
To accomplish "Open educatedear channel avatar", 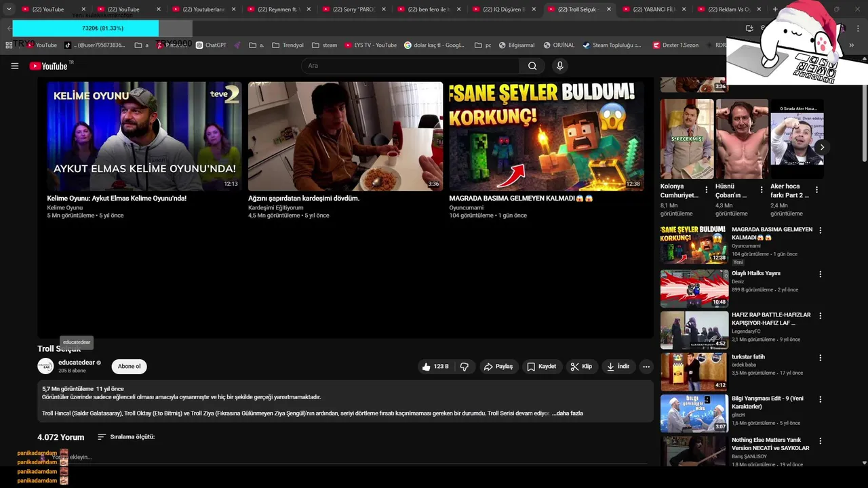I will coord(45,366).
